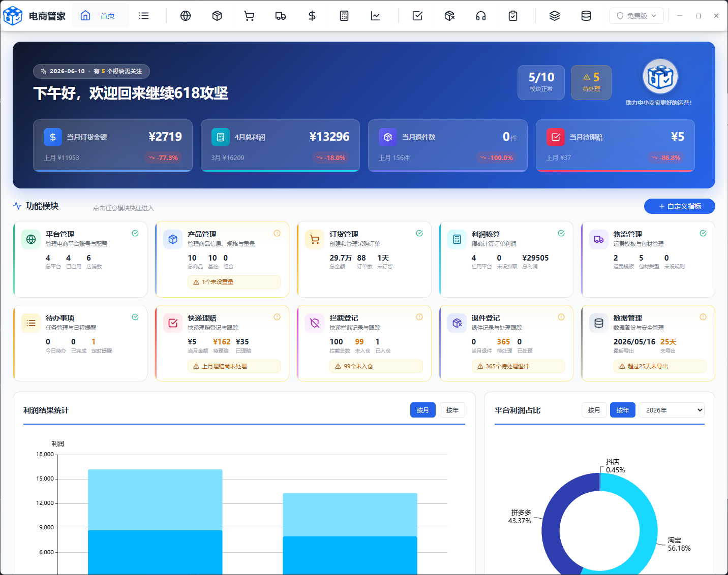
Task: Open the 4月总利润 summary card
Action: (280, 146)
